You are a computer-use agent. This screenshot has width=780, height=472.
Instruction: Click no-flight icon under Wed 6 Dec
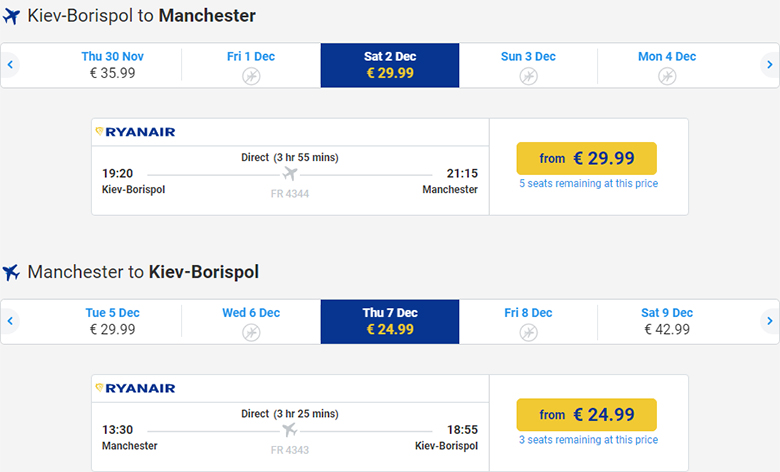251,332
